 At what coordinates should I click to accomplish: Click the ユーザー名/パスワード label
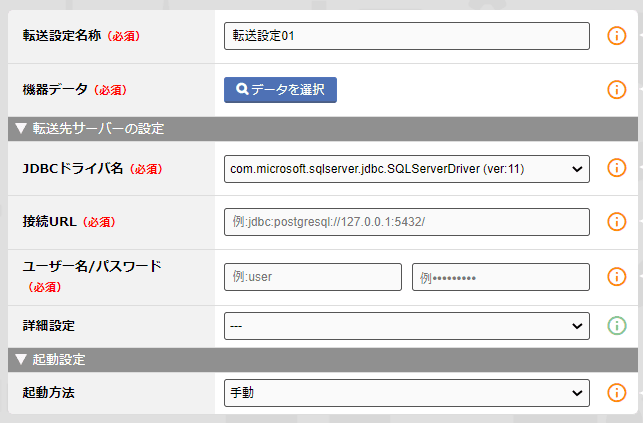click(x=92, y=267)
